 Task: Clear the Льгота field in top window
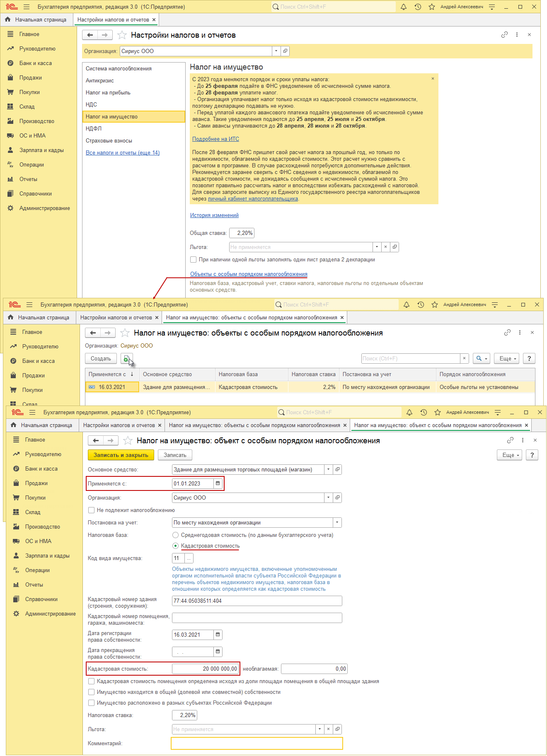click(385, 247)
